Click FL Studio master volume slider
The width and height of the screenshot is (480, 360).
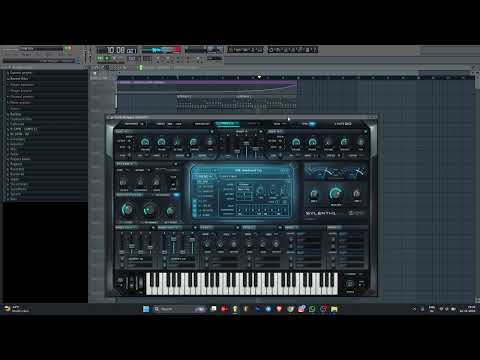click(85, 55)
